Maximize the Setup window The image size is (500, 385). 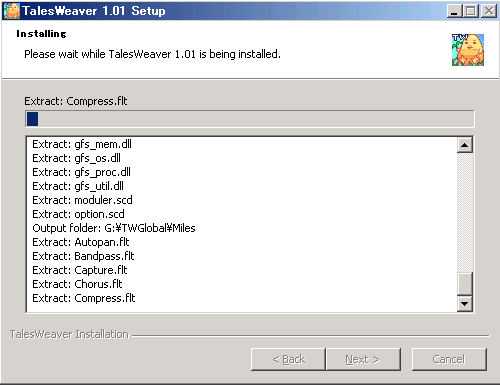tap(470, 11)
